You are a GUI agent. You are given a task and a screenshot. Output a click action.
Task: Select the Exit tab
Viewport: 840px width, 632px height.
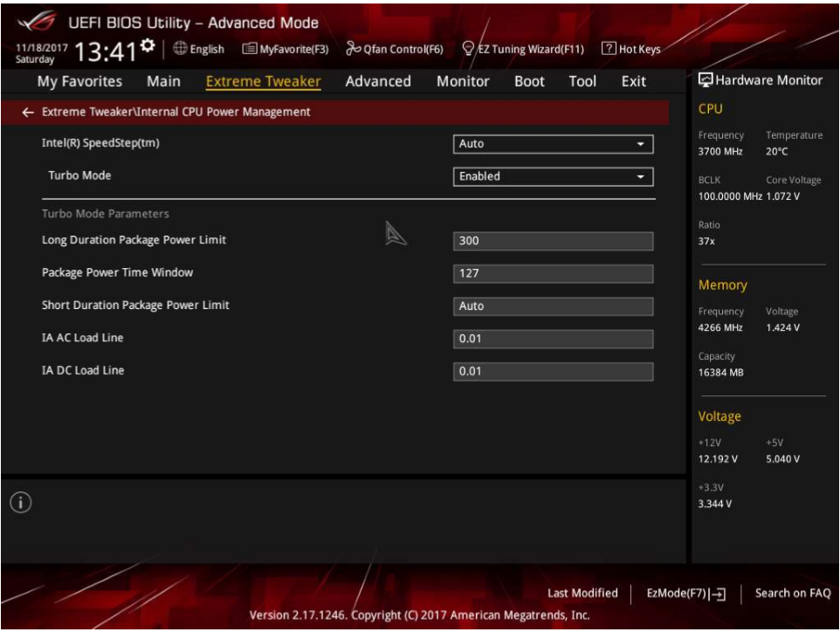click(633, 81)
